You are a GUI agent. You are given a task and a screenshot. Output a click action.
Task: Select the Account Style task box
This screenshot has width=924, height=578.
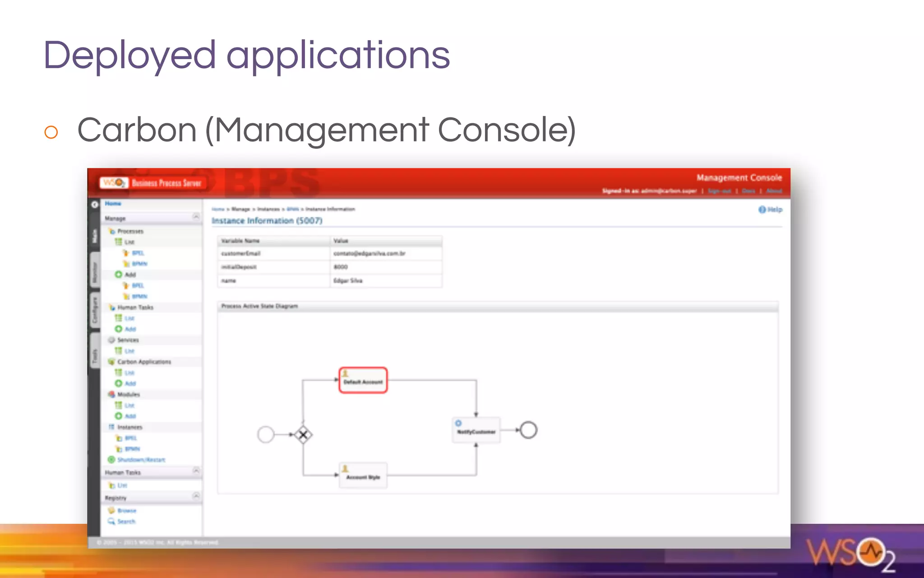pyautogui.click(x=363, y=475)
